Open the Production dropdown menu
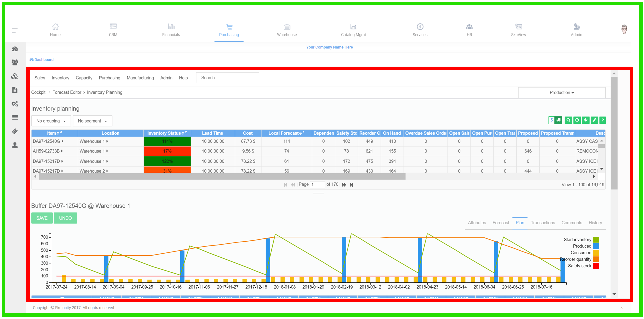 coord(561,92)
